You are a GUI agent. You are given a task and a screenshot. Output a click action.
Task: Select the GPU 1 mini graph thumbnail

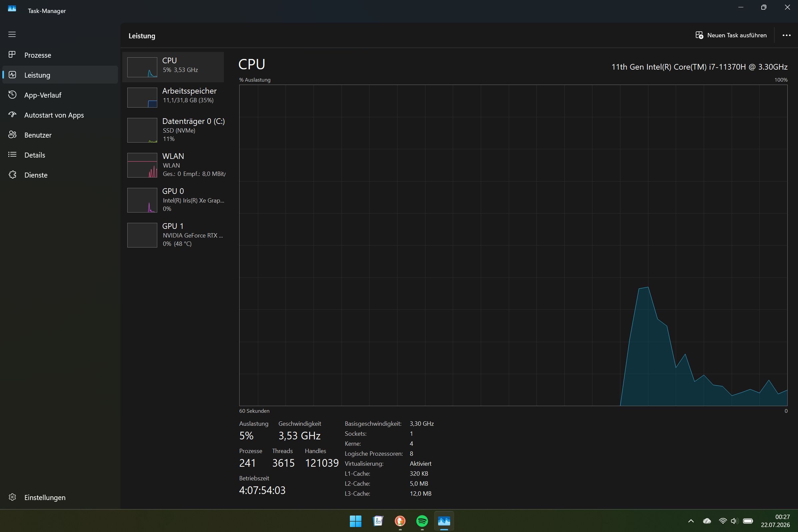142,235
